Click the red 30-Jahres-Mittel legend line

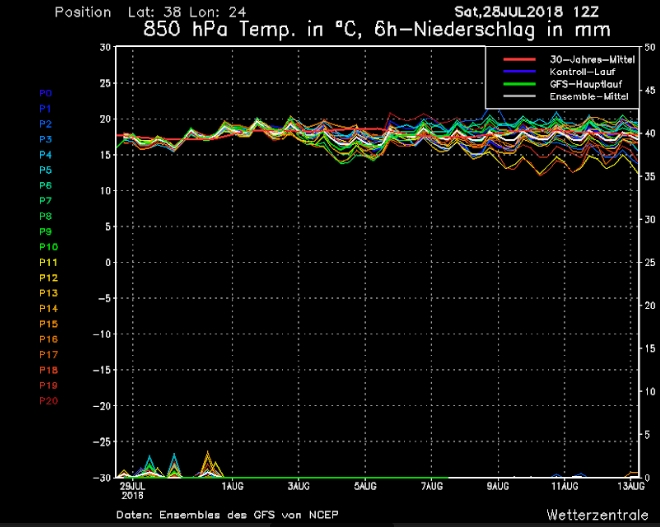[518, 61]
